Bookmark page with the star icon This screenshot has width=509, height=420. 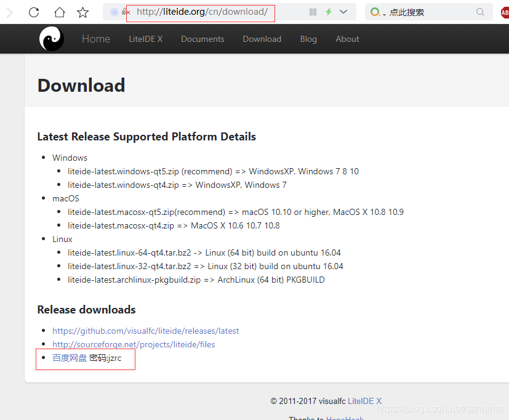coord(82,13)
